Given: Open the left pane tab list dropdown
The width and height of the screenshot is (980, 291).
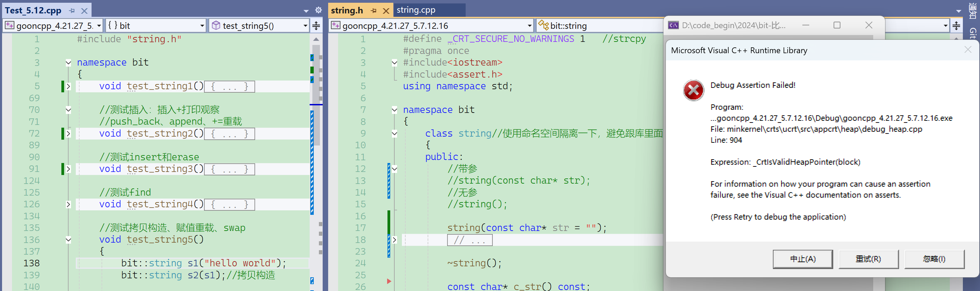Looking at the screenshot, I should tap(306, 11).
